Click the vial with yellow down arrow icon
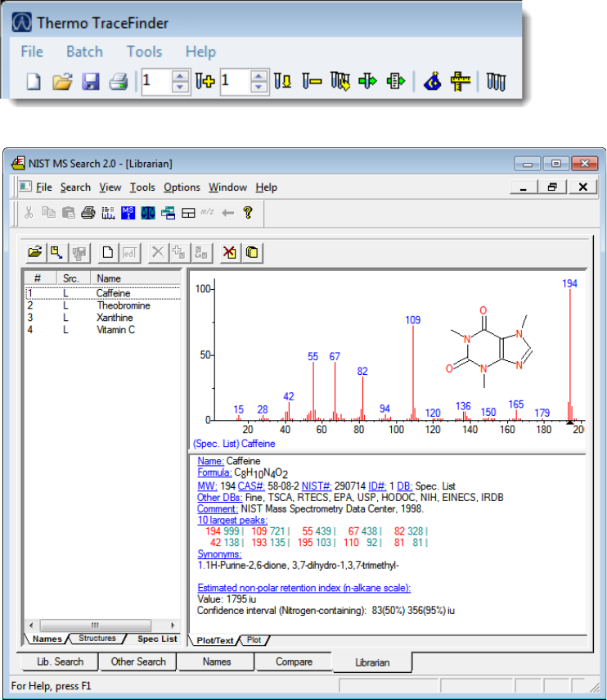 click(283, 81)
